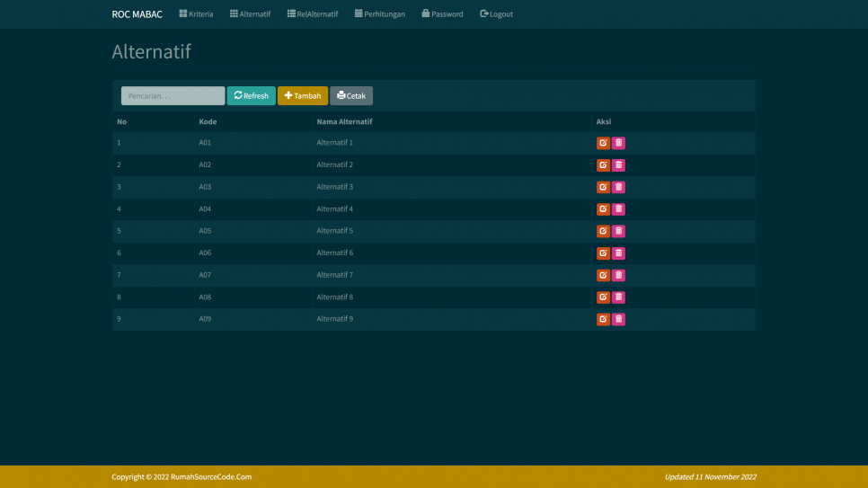This screenshot has height=488, width=868.
Task: Click the footer copyright RumahSourceCode.Com text
Action: pos(182,477)
